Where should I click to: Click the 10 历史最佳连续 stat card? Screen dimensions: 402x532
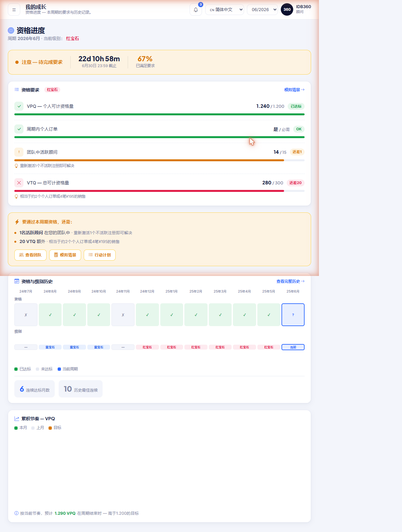point(80,389)
